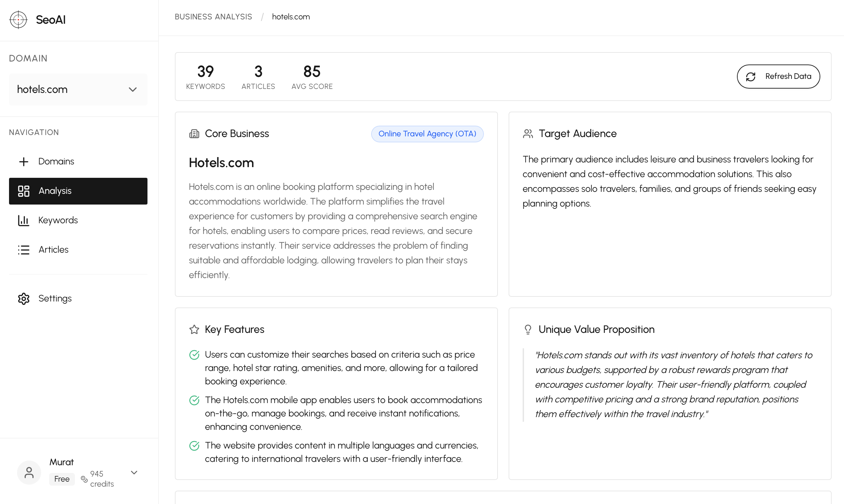
Task: Open the Online Travel Agency (OTA) tag
Action: point(427,134)
